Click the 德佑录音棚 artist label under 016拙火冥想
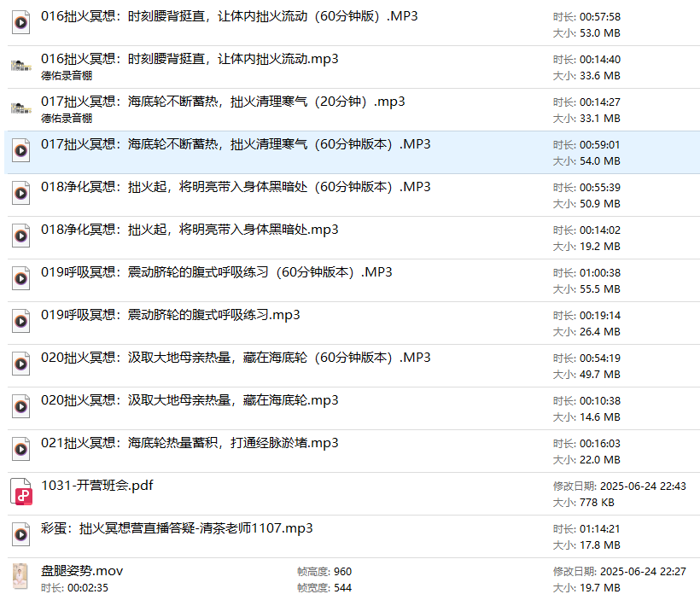The height and width of the screenshot is (600, 700). (67, 75)
